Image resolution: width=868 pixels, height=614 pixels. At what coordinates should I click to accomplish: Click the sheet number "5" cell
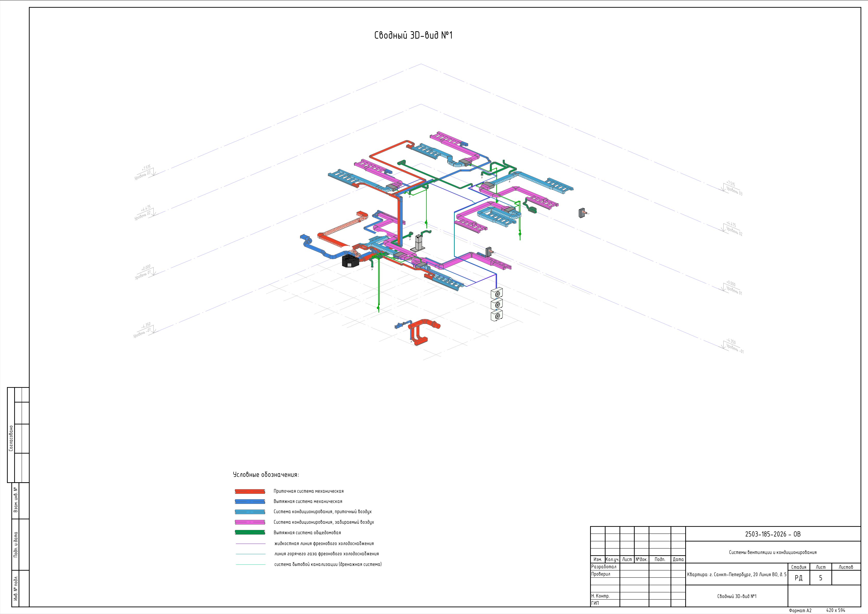(820, 578)
